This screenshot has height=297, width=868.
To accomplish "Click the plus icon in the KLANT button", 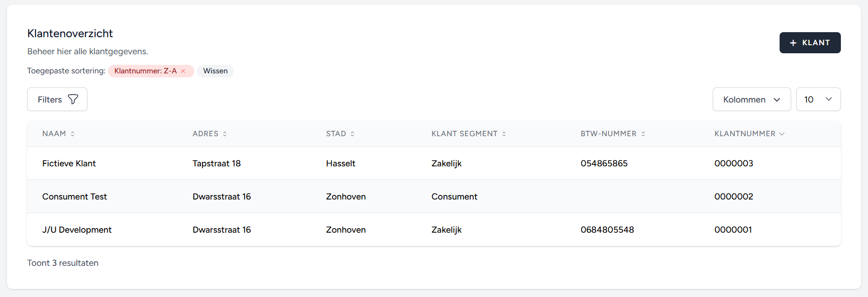I will point(793,43).
